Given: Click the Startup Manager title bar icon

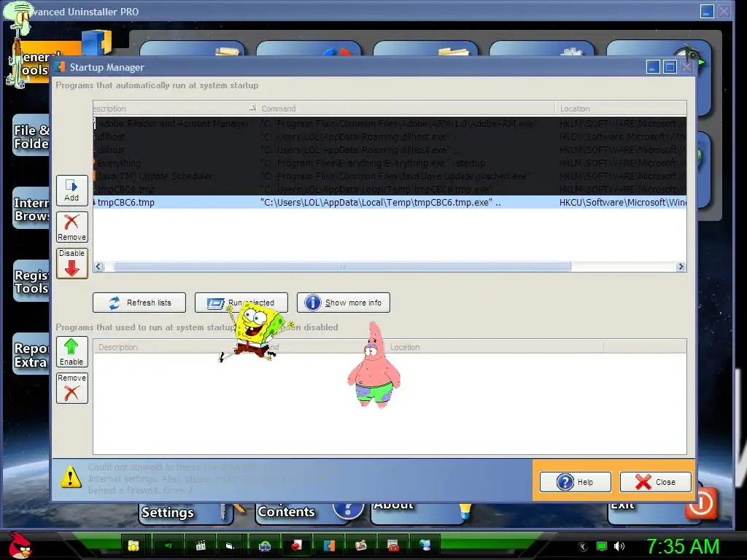Looking at the screenshot, I should pyautogui.click(x=60, y=67).
